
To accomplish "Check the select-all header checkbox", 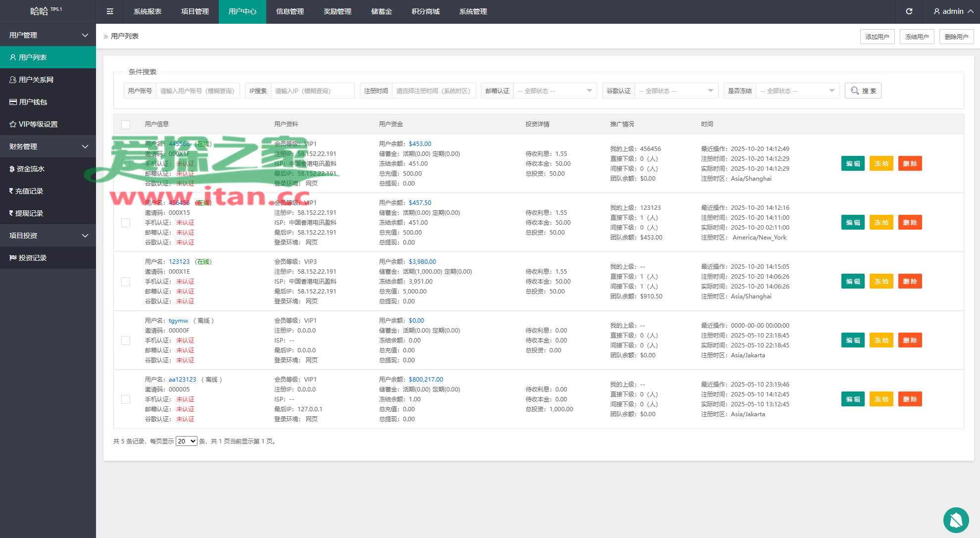I will tap(126, 125).
